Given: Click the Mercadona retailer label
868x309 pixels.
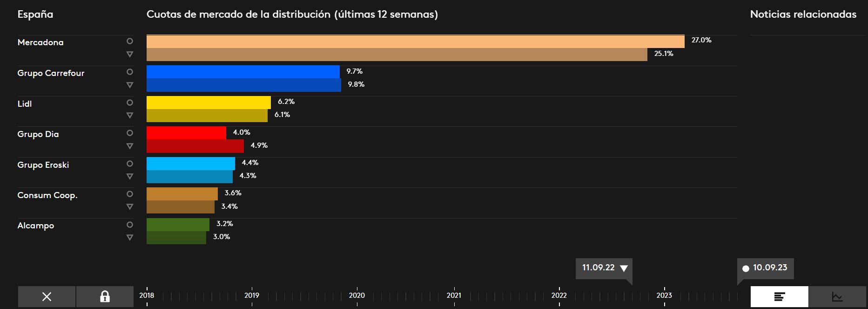Looking at the screenshot, I should (x=40, y=42).
